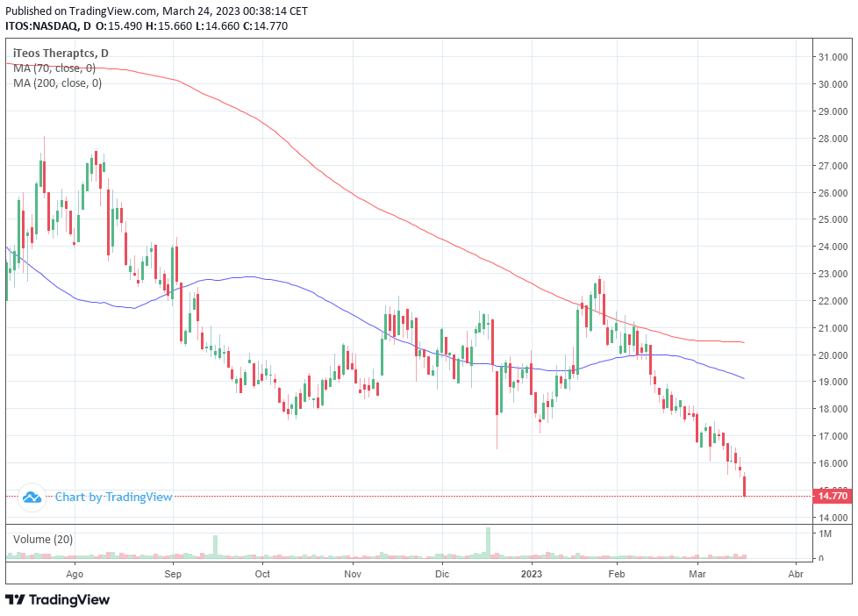This screenshot has height=616, width=858.
Task: Click the 'Mar' time axis label
Action: [697, 574]
